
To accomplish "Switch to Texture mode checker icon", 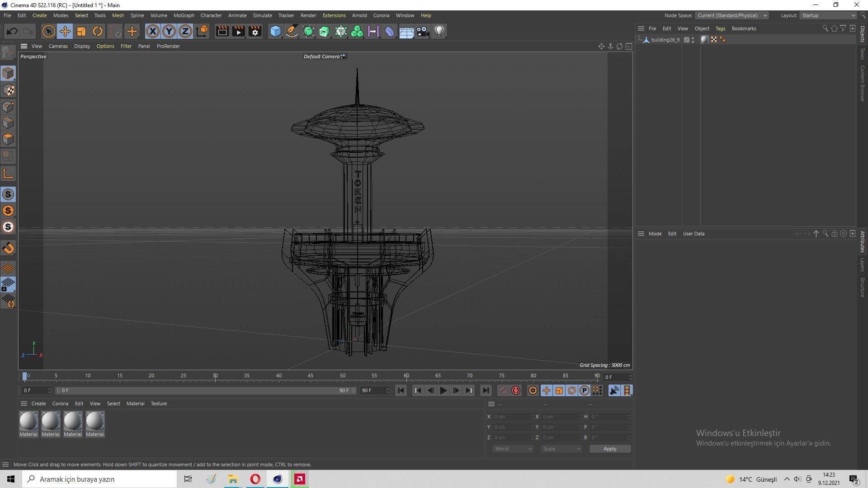I will click(x=8, y=90).
